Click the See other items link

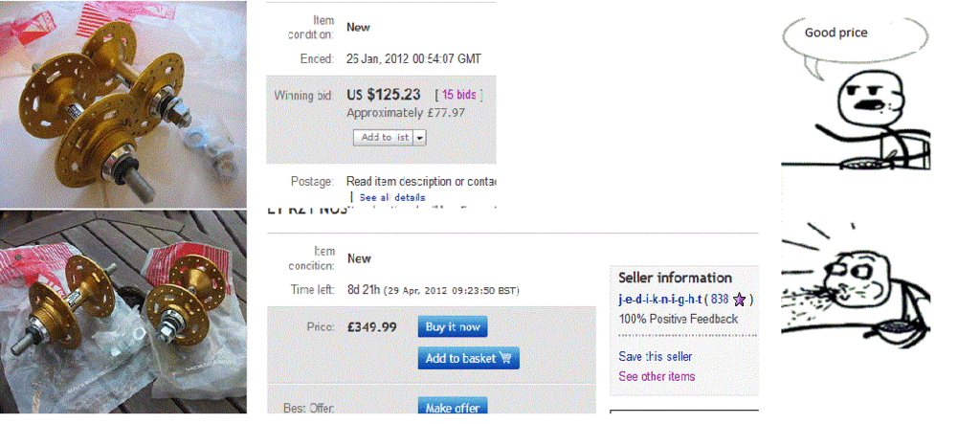tap(657, 376)
